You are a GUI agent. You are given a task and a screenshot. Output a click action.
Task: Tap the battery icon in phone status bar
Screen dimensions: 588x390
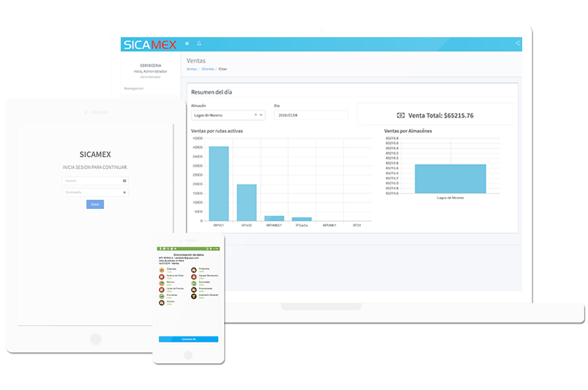click(x=211, y=249)
